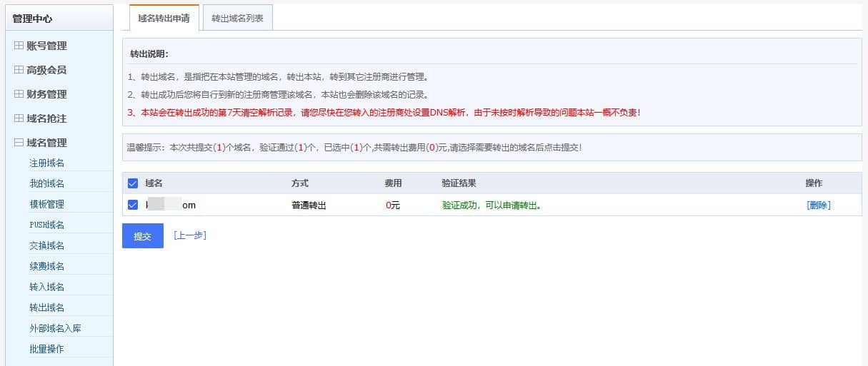This screenshot has width=868, height=366.
Task: Select the 域名转出申请 tab
Action: 164,19
